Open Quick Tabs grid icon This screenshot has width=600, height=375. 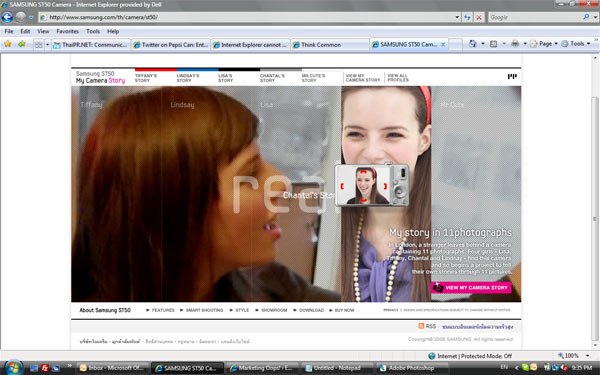tap(39, 44)
